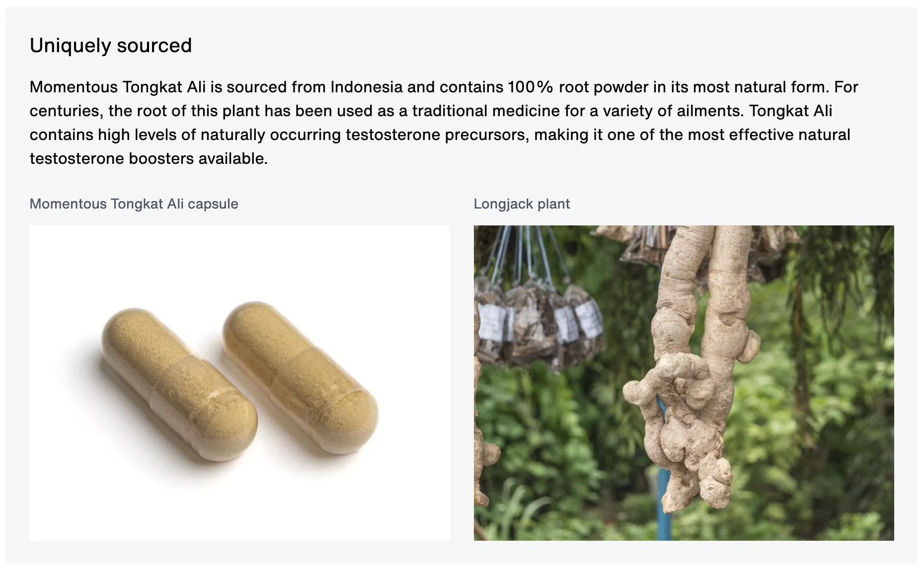Click the 'Uniquely sourced' heading
The height and width of the screenshot is (573, 924).
click(111, 46)
